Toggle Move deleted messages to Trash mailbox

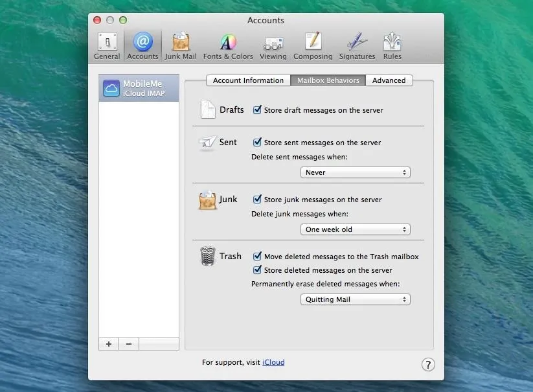coord(257,256)
